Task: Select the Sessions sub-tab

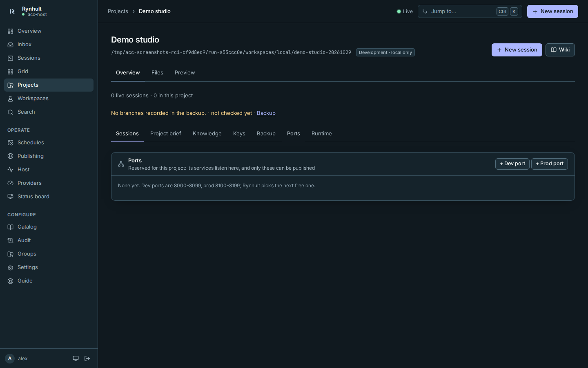Action: (127, 134)
